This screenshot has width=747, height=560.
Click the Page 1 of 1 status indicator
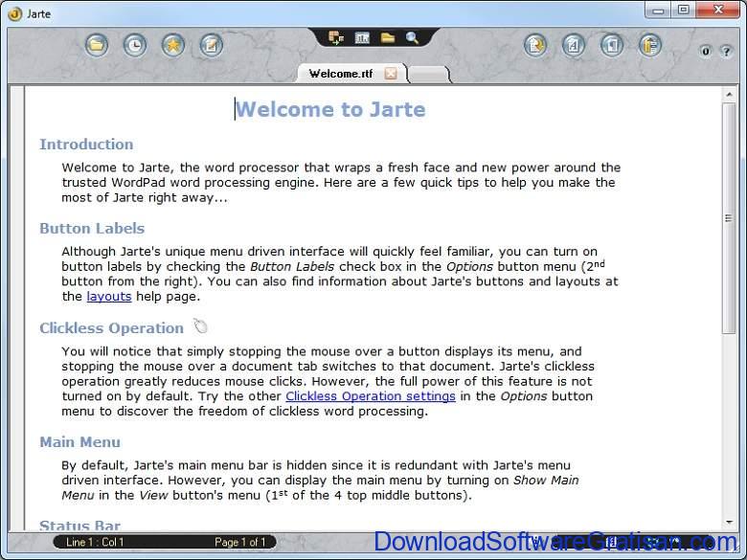pyautogui.click(x=239, y=542)
